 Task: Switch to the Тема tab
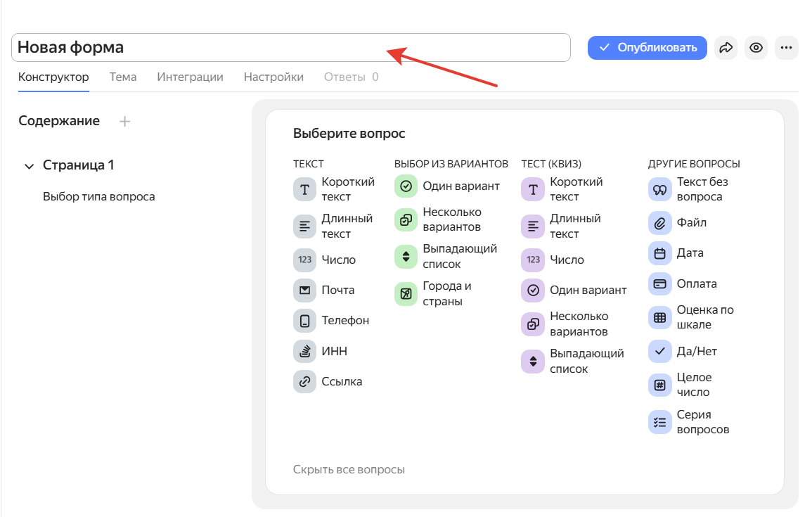point(123,77)
